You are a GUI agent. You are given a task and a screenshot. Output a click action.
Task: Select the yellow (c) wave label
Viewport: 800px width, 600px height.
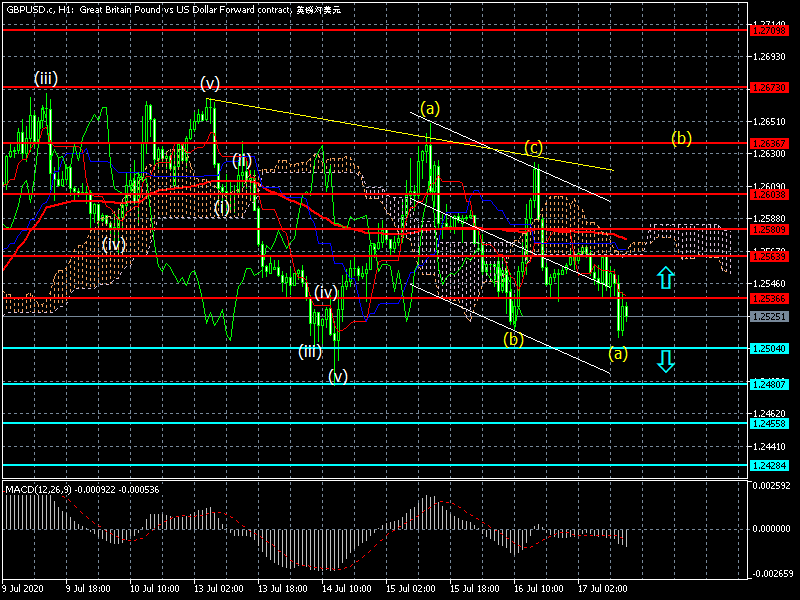tap(533, 148)
